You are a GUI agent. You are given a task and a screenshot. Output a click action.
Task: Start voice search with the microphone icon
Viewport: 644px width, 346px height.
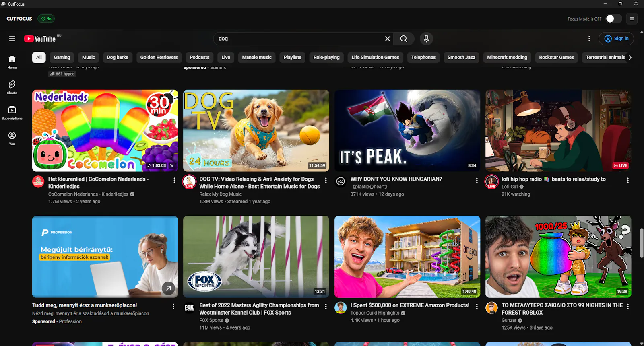click(x=427, y=39)
